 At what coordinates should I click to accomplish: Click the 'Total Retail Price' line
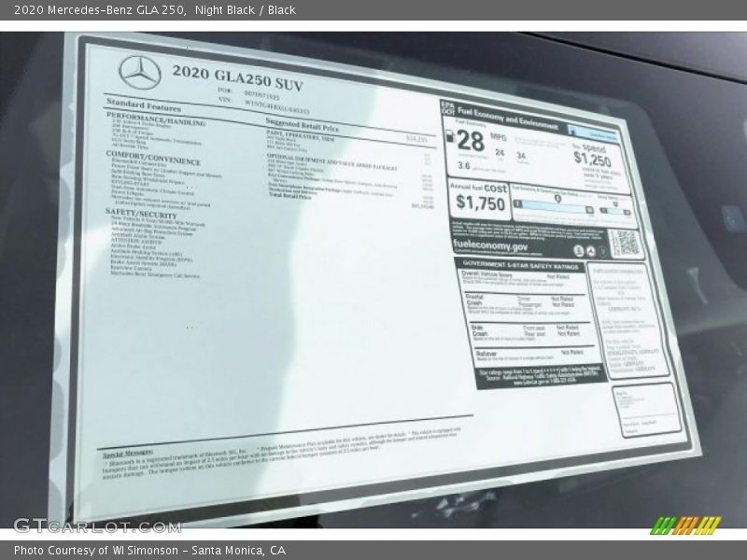[290, 196]
